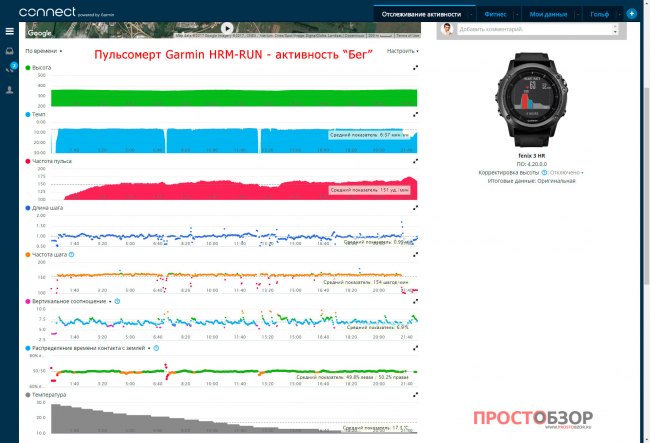Open the arrow next to the Мои данные tab
This screenshot has width=650, height=443.
[578, 14]
